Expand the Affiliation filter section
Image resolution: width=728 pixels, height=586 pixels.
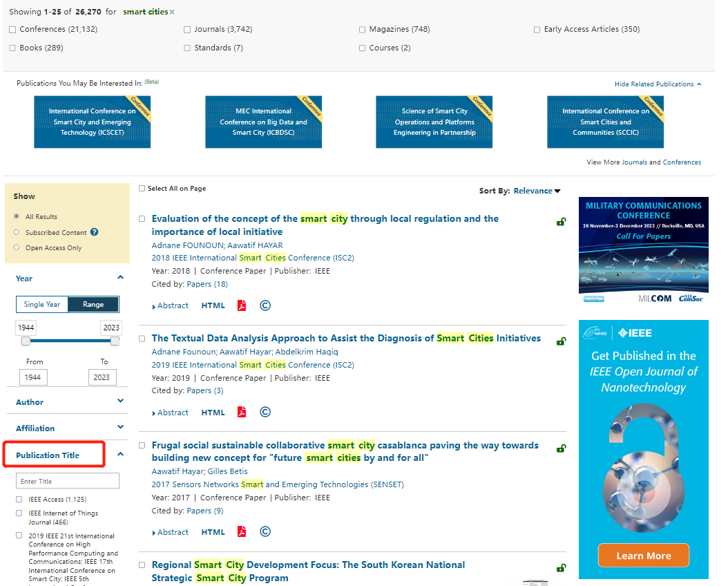coord(121,427)
